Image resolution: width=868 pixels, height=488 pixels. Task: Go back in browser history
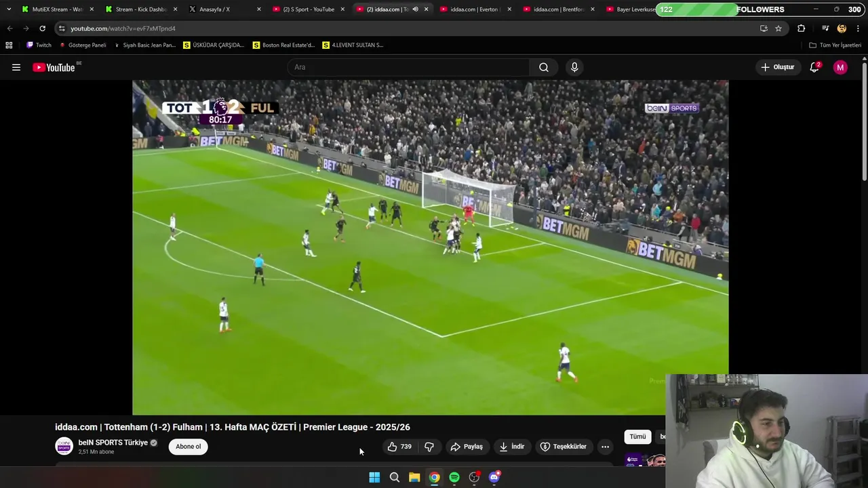click(x=9, y=28)
